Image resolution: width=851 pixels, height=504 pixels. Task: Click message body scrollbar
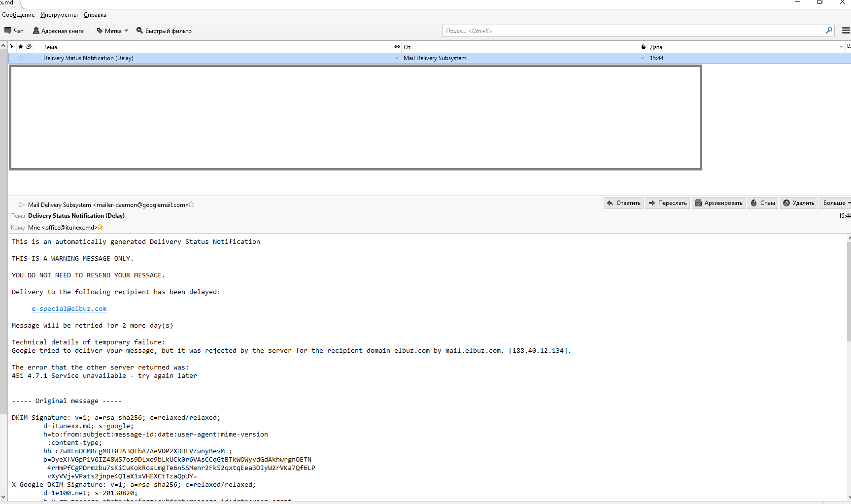coord(849,292)
